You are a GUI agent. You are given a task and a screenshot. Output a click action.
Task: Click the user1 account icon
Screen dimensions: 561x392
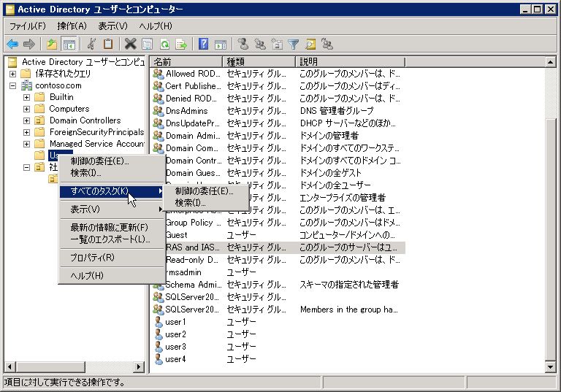159,322
